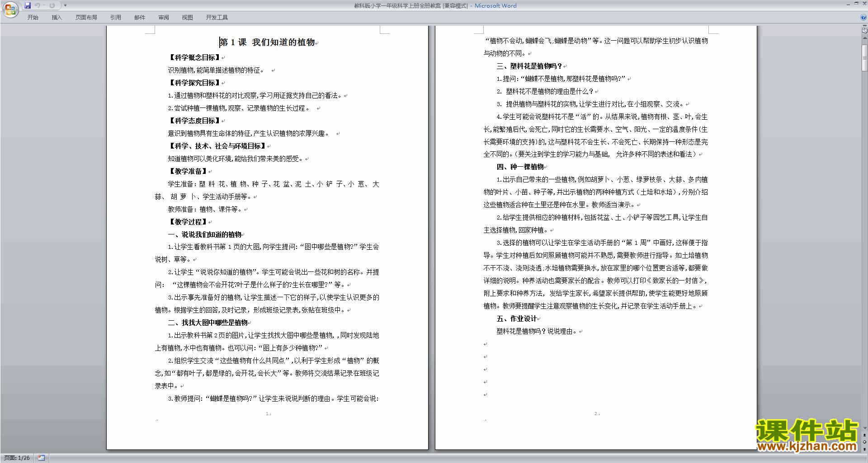Click the Redo arrow icon
Screen dimensions: 868x463
click(x=52, y=5)
